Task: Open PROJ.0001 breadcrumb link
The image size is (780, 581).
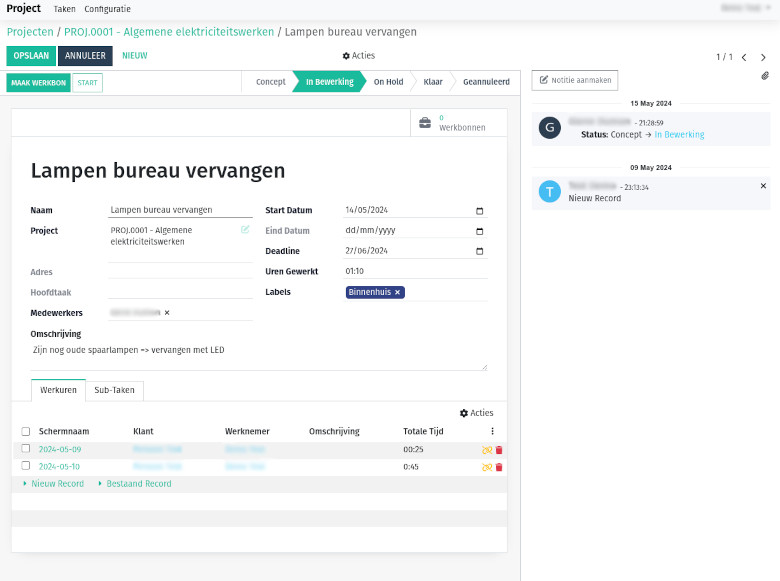Action: (x=169, y=32)
